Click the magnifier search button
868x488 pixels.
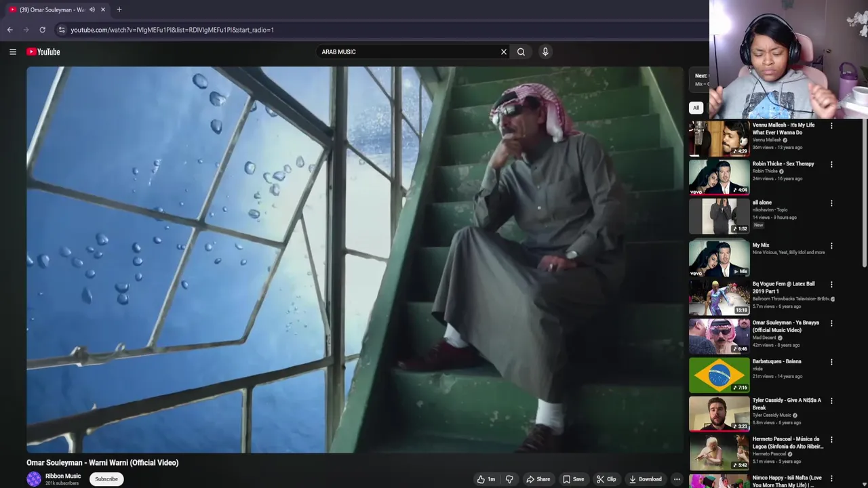[521, 52]
